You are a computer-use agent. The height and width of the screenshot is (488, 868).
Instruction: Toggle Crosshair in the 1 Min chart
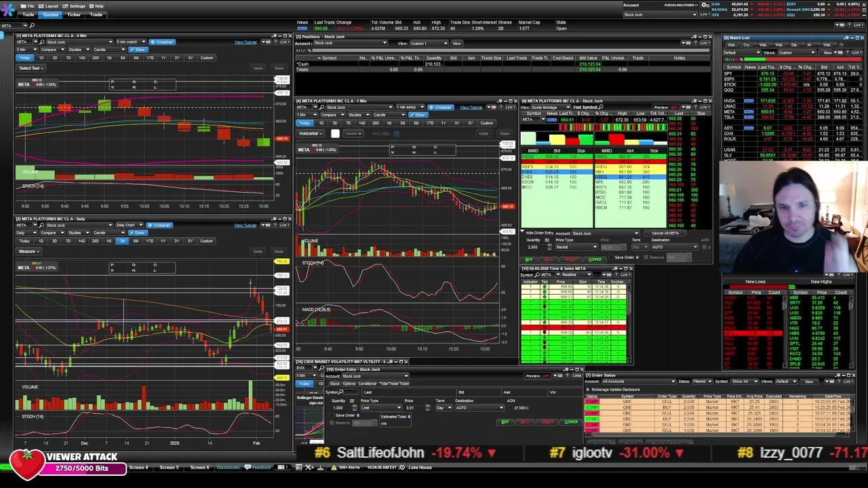click(x=441, y=107)
